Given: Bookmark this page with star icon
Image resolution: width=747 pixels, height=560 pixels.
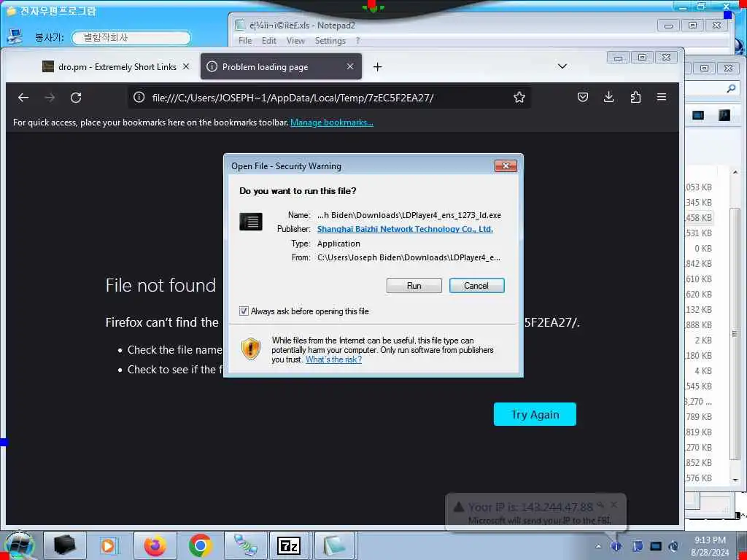Looking at the screenshot, I should coord(519,98).
